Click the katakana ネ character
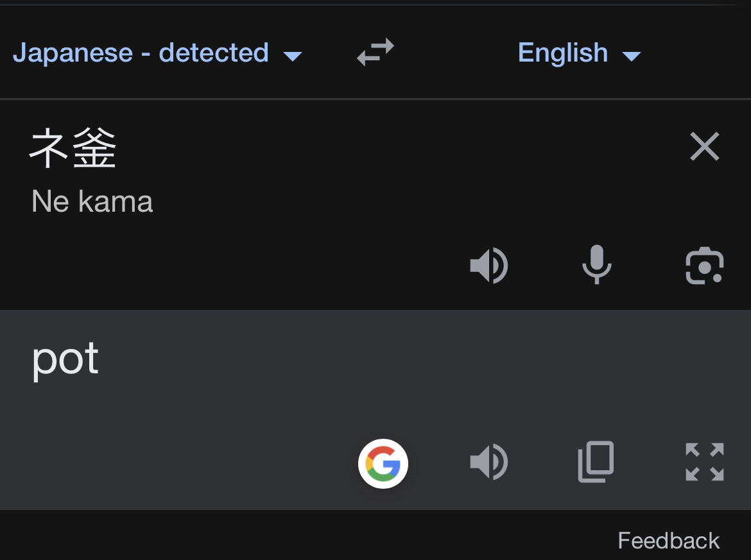This screenshot has height=560, width=751. point(49,149)
